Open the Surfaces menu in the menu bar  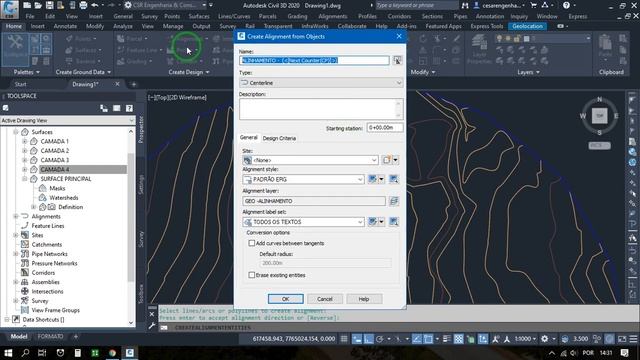click(x=199, y=16)
